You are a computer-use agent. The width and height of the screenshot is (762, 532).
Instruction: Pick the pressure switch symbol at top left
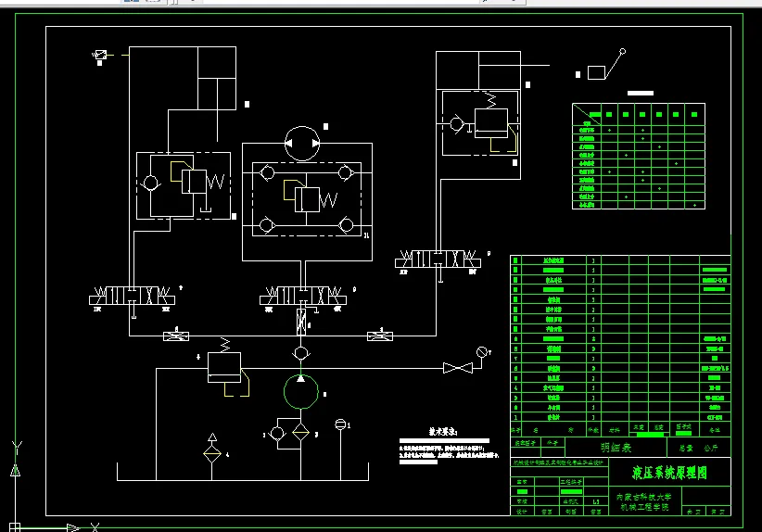pyautogui.click(x=100, y=55)
